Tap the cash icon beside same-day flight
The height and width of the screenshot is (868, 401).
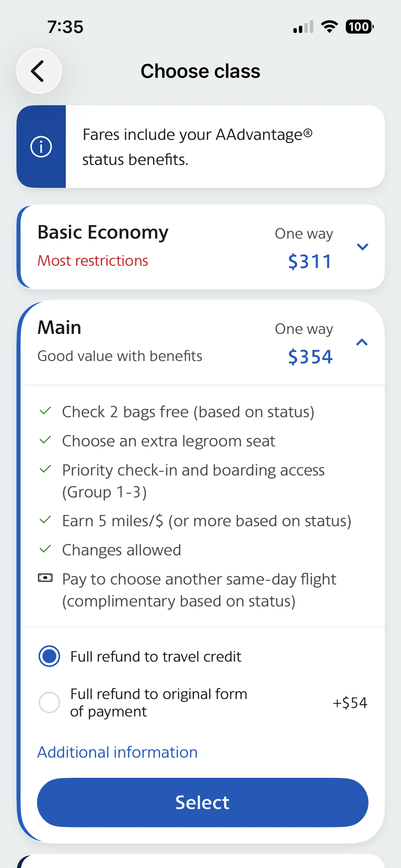tap(45, 578)
